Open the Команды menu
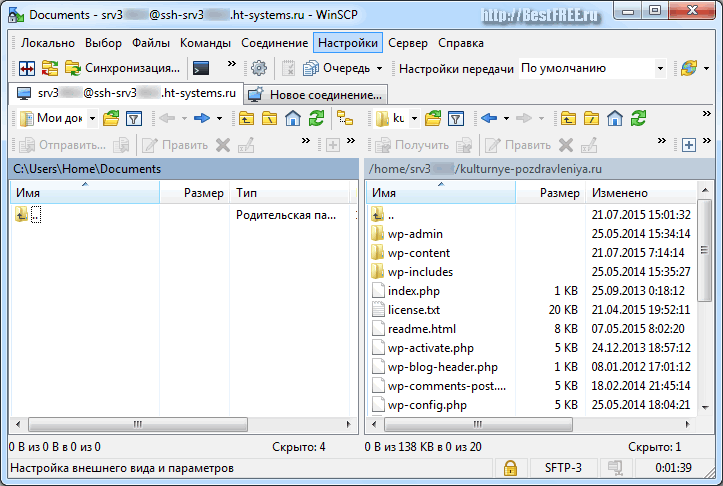The width and height of the screenshot is (723, 486). click(x=205, y=43)
